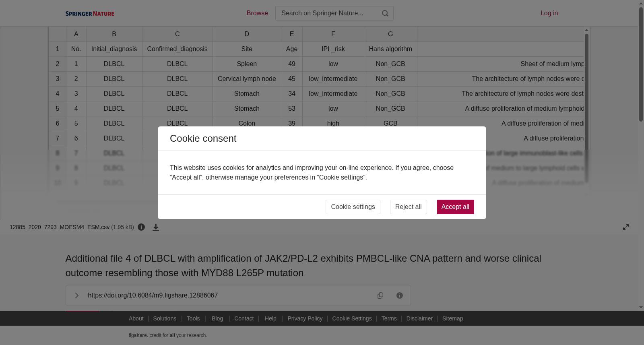The width and height of the screenshot is (644, 345).
Task: Expand the DOI citation chevron
Action: coord(76,295)
